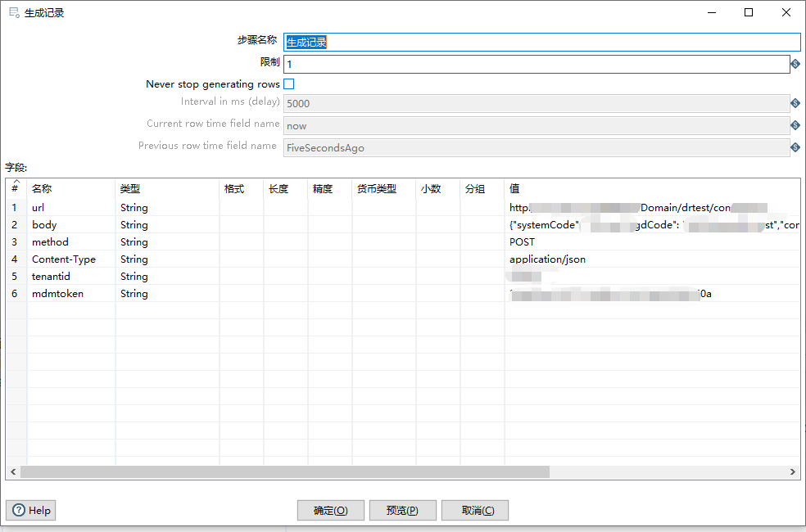Click row number 3 to select the method row
The width and height of the screenshot is (806, 532).
[15, 241]
